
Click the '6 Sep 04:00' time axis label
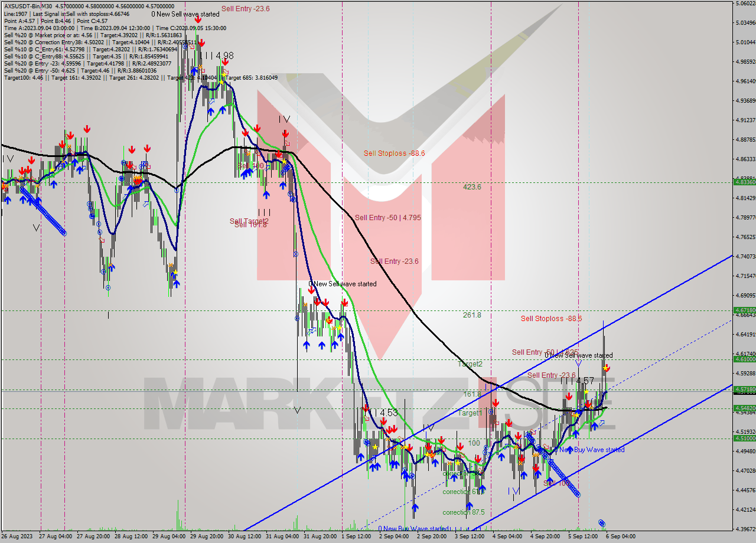[x=621, y=537]
